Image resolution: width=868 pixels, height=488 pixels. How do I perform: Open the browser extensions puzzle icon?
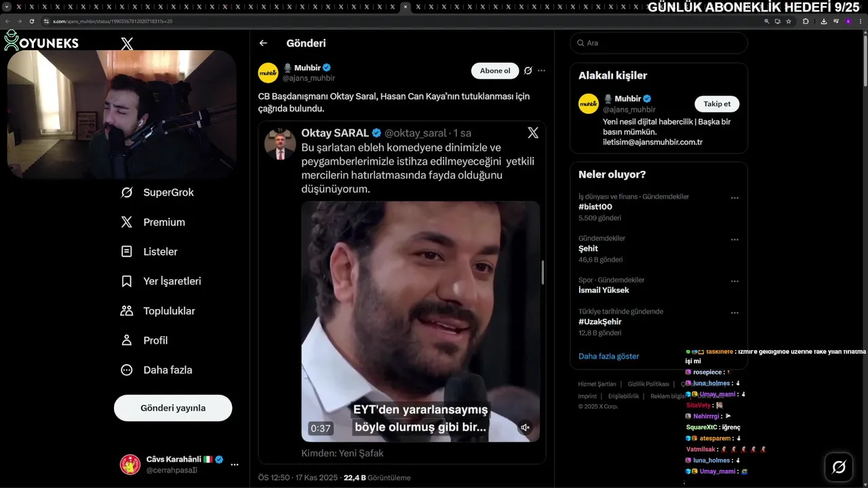(x=806, y=21)
